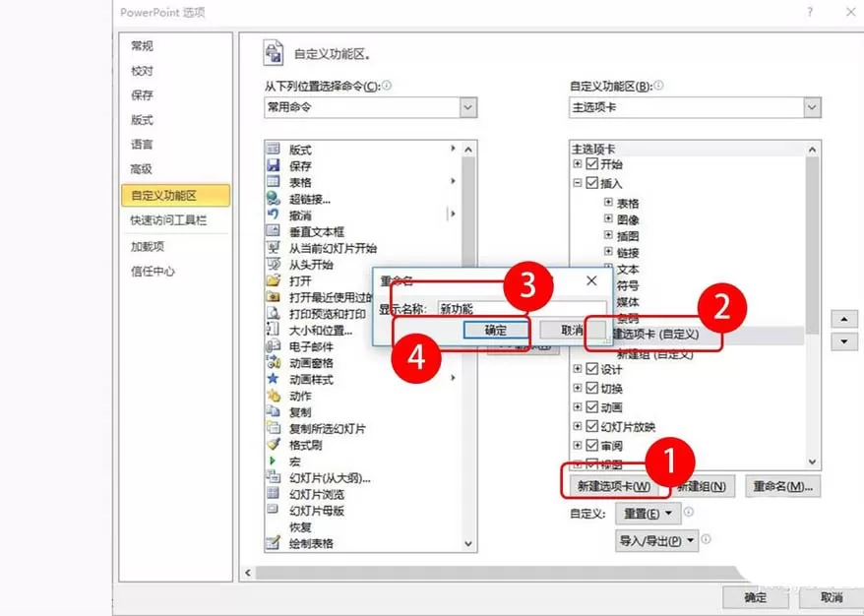Image resolution: width=864 pixels, height=616 pixels.
Task: Select the 保存 floppy disk icon in command list
Action: (x=274, y=165)
